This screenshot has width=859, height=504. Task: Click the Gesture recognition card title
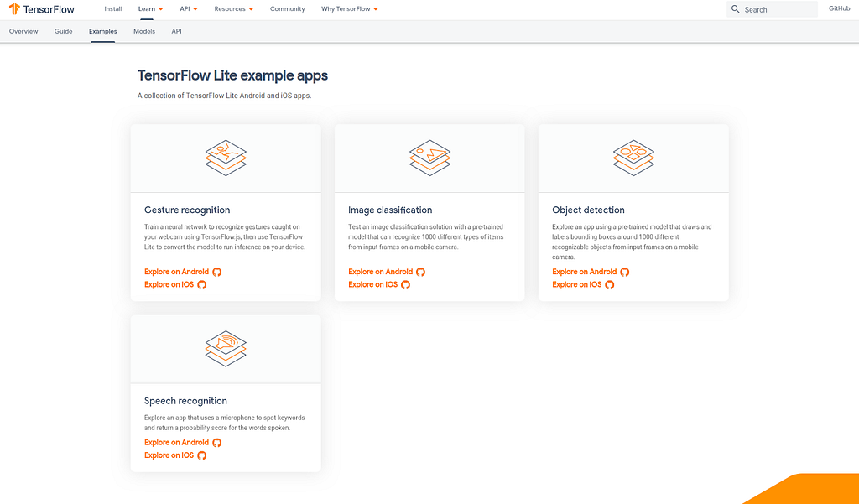tap(187, 210)
